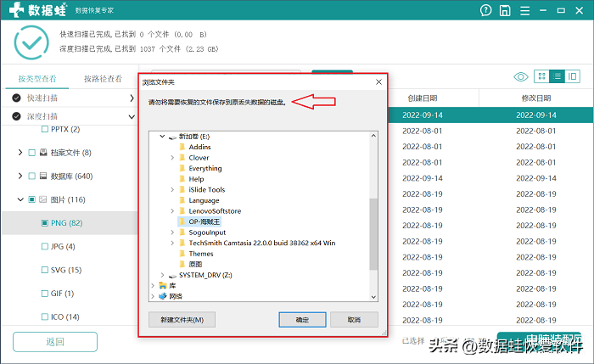The width and height of the screenshot is (594, 364).
Task: Check the 数据库 (640) checkbox
Action: point(32,176)
